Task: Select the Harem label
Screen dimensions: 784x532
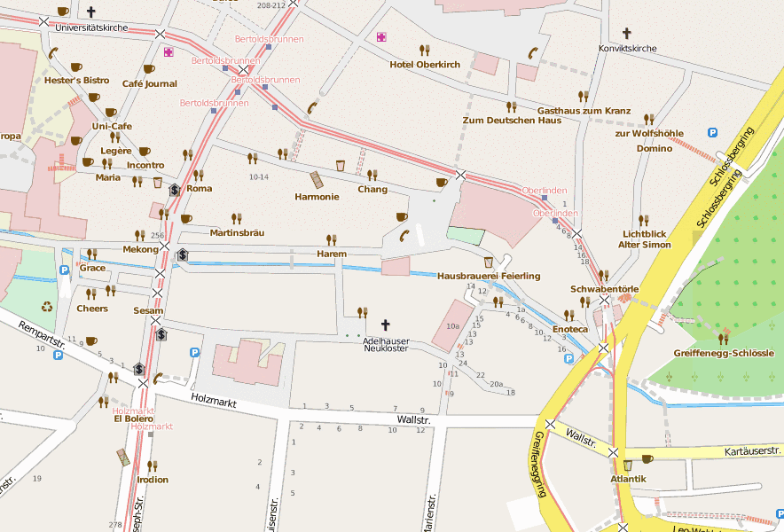Action: click(x=332, y=254)
